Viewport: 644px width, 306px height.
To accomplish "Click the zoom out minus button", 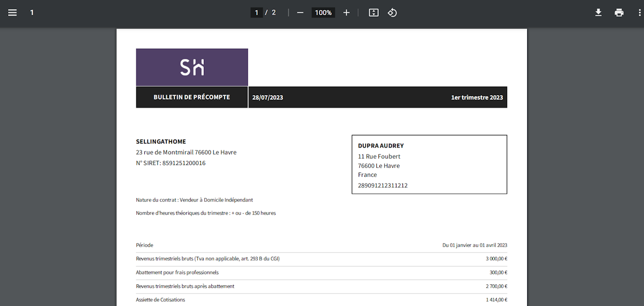I will point(300,13).
